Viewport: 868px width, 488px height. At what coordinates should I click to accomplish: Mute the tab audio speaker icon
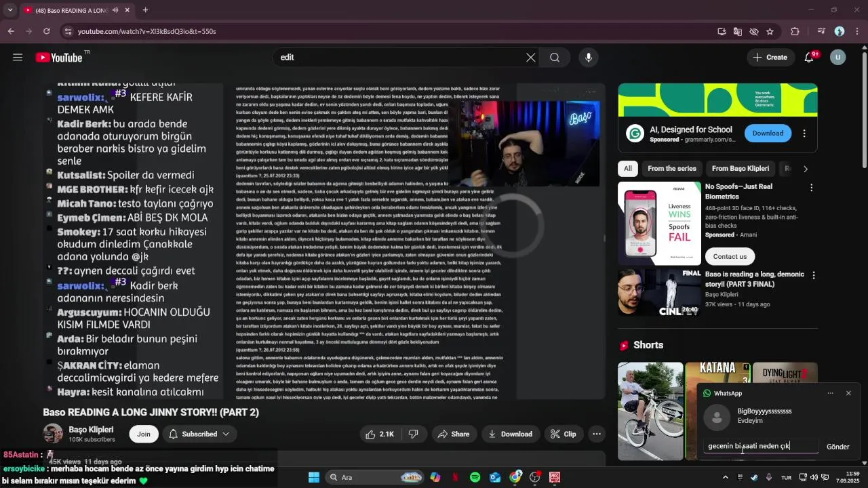click(x=115, y=10)
